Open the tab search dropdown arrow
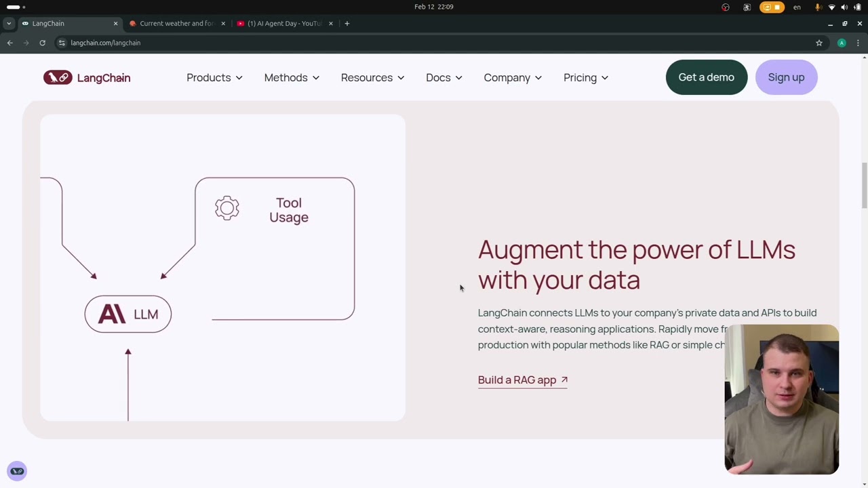Screen dimensions: 868x488 pos(9,23)
